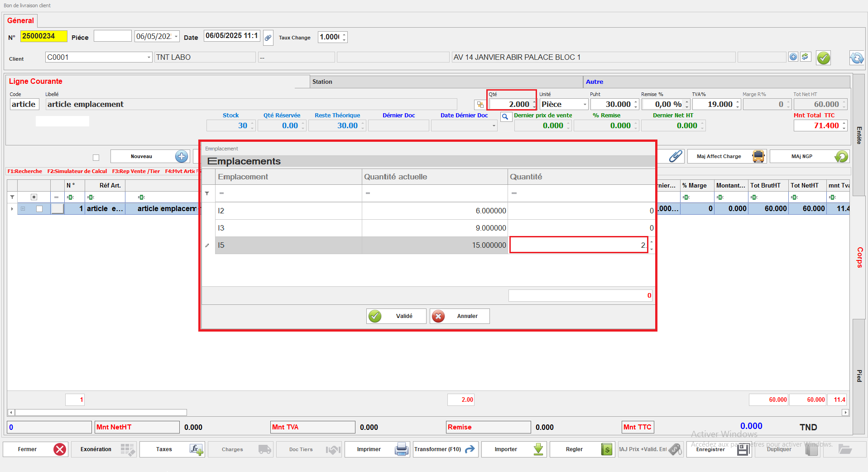This screenshot has height=472, width=868.
Task: Toggle the select-all checkbox in grid filter row
Action: tap(34, 197)
